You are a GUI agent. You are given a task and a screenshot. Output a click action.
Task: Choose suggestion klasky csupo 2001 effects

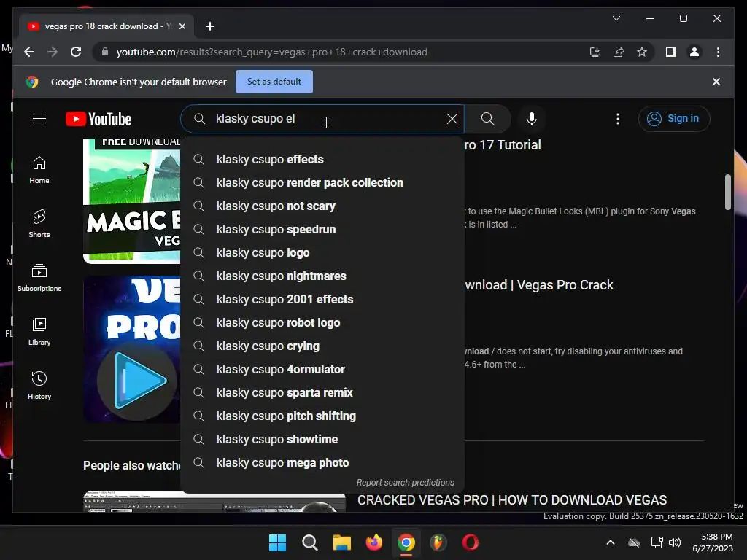(322, 299)
